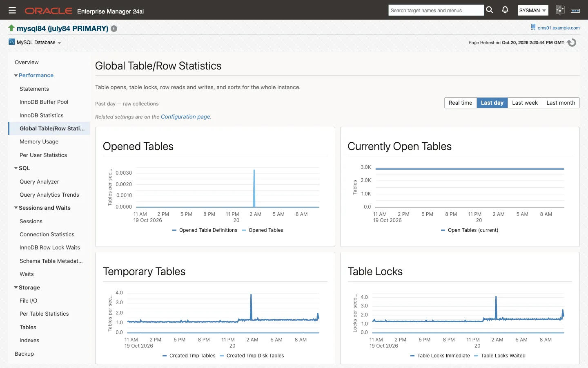Open Connection Statistics page
The image size is (588, 368).
pos(47,234)
